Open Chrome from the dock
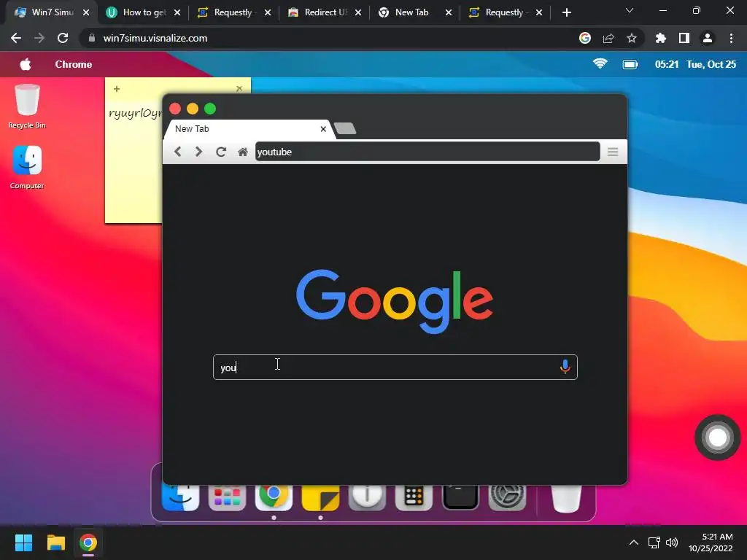The image size is (747, 560). point(274,497)
